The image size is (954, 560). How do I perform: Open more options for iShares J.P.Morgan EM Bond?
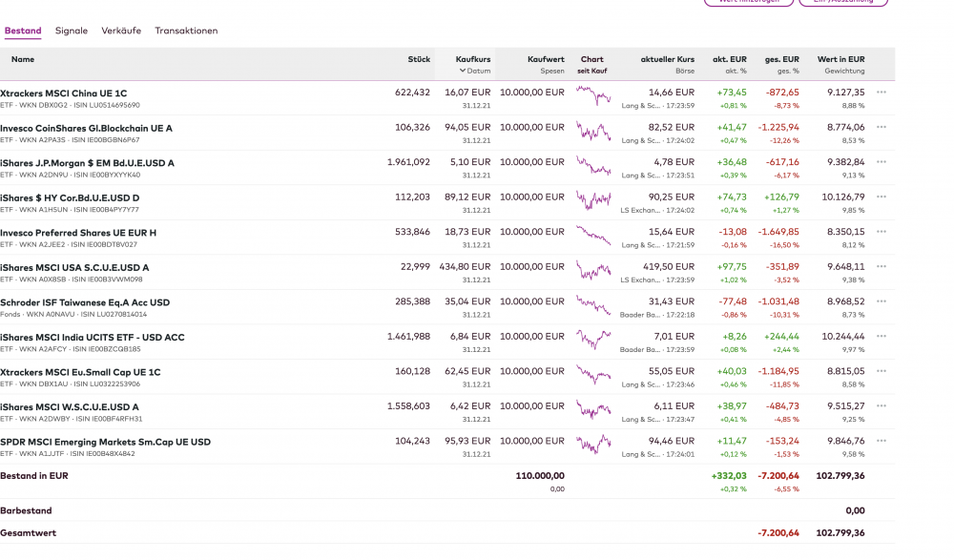coord(881,162)
